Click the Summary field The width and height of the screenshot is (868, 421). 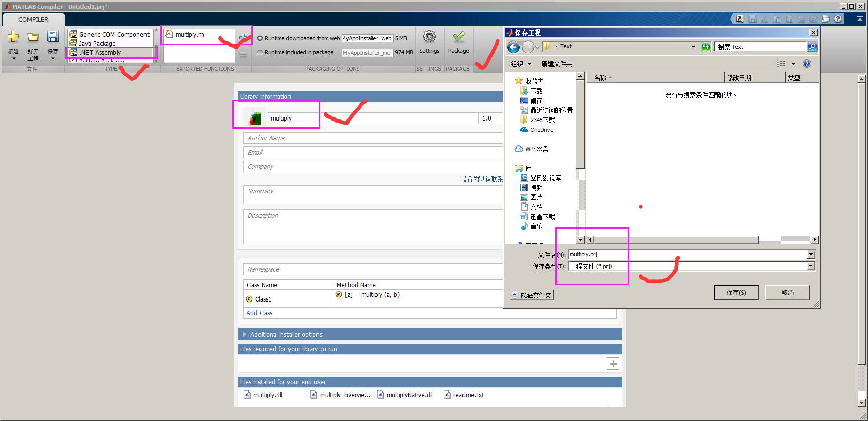coord(373,195)
